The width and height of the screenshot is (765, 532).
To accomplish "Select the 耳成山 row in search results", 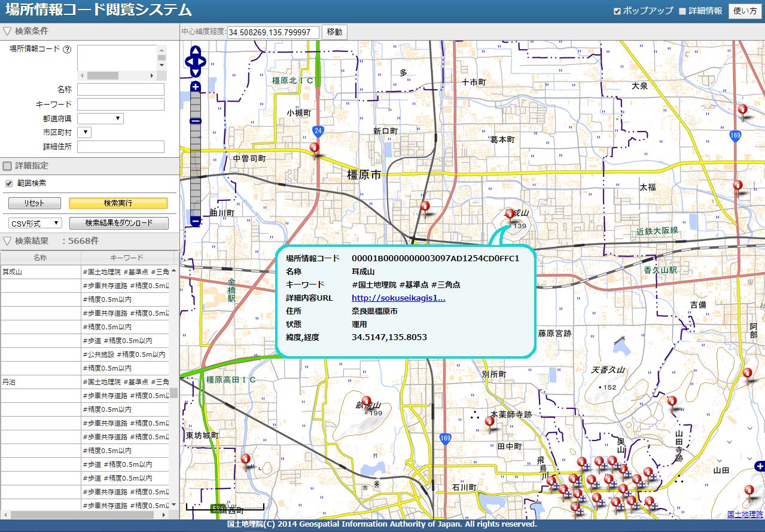I will click(x=40, y=272).
